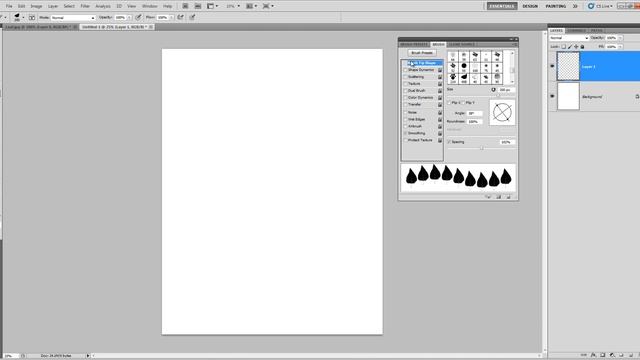This screenshot has width=640, height=360.
Task: Click lock icon beside Scattering
Action: [440, 77]
